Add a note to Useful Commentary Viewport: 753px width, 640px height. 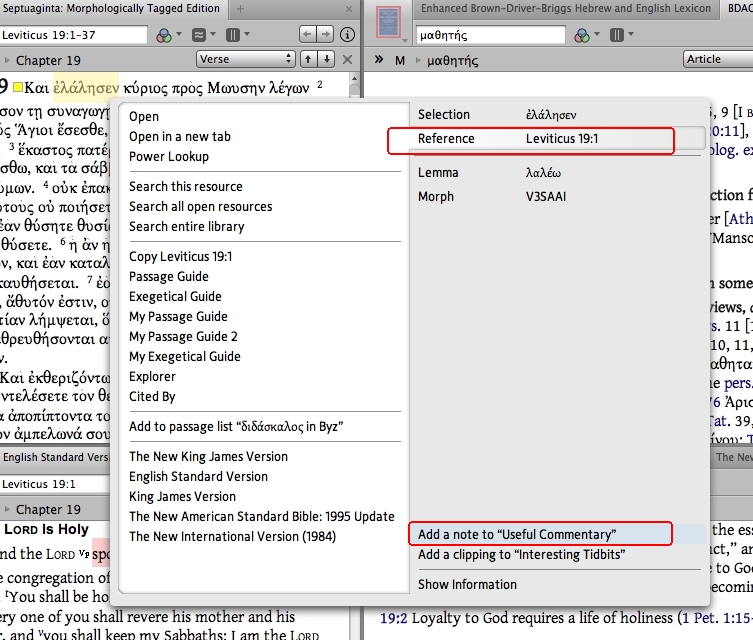pyautogui.click(x=557, y=534)
